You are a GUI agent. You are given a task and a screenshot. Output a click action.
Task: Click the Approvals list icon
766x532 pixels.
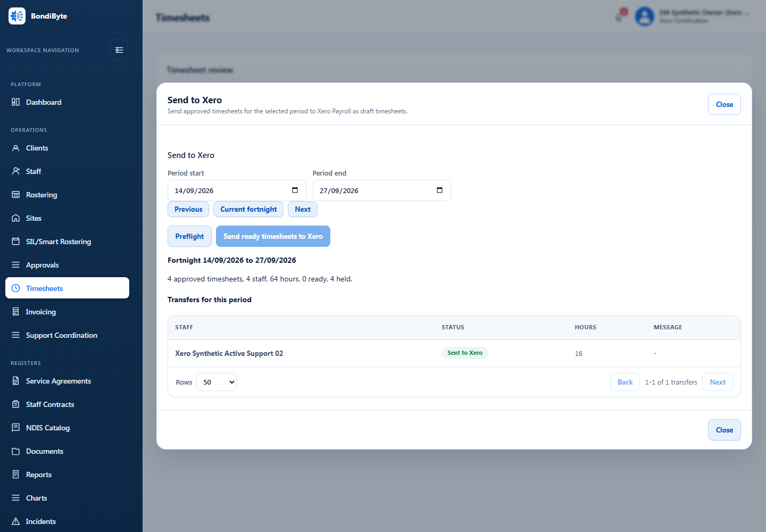click(16, 265)
